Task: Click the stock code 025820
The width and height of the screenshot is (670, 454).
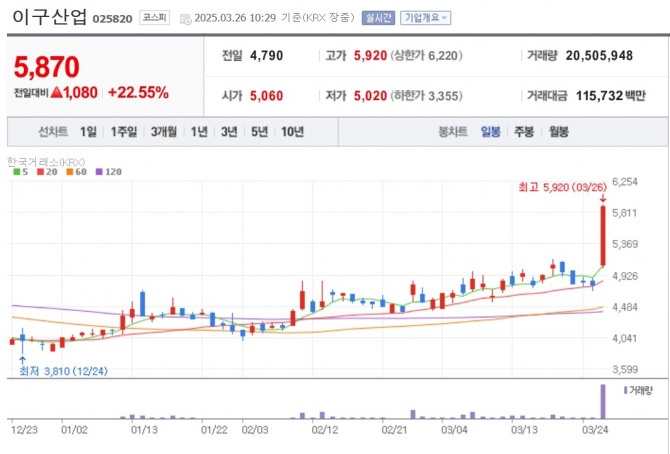Action: [112, 19]
